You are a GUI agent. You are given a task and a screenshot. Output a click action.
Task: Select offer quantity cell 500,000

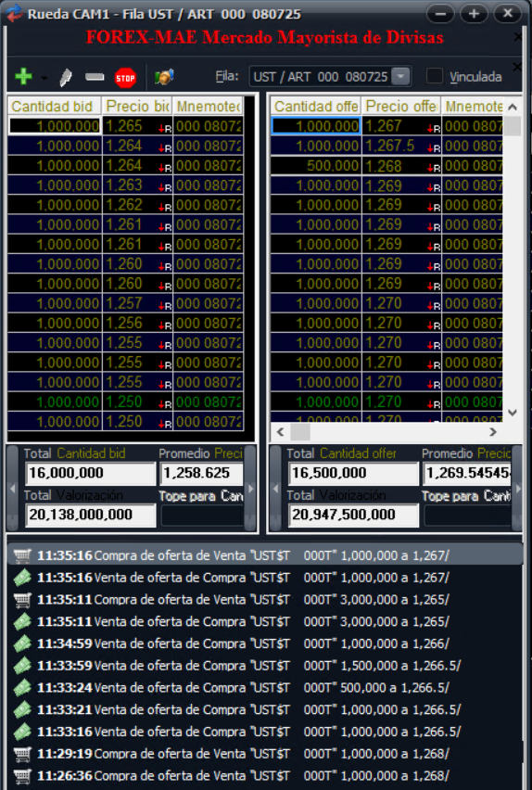pyautogui.click(x=316, y=165)
